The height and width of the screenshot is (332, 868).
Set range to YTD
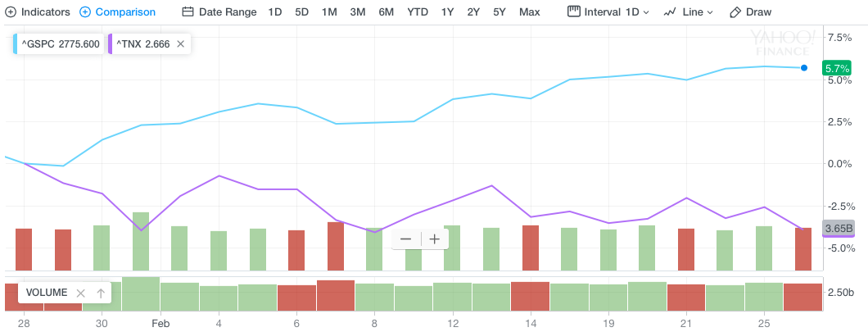pos(417,12)
